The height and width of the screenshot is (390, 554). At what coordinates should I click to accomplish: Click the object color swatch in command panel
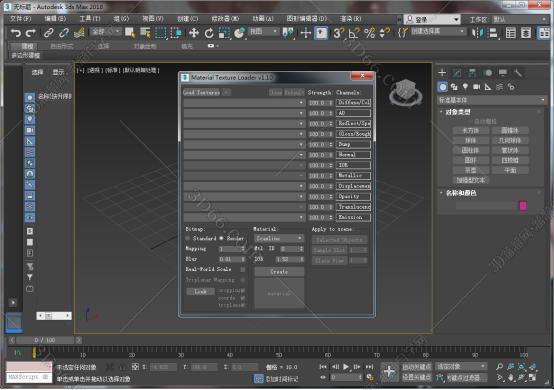(523, 206)
